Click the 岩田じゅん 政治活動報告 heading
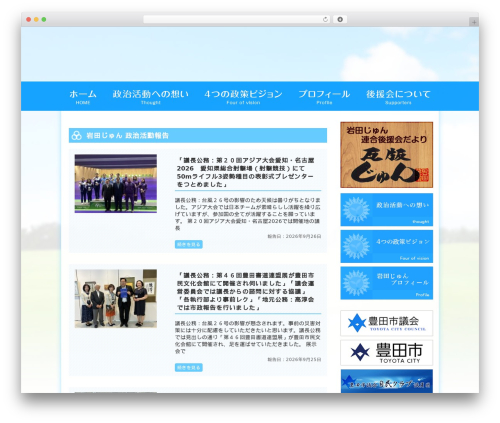This screenshot has height=423, width=500. pyautogui.click(x=127, y=136)
